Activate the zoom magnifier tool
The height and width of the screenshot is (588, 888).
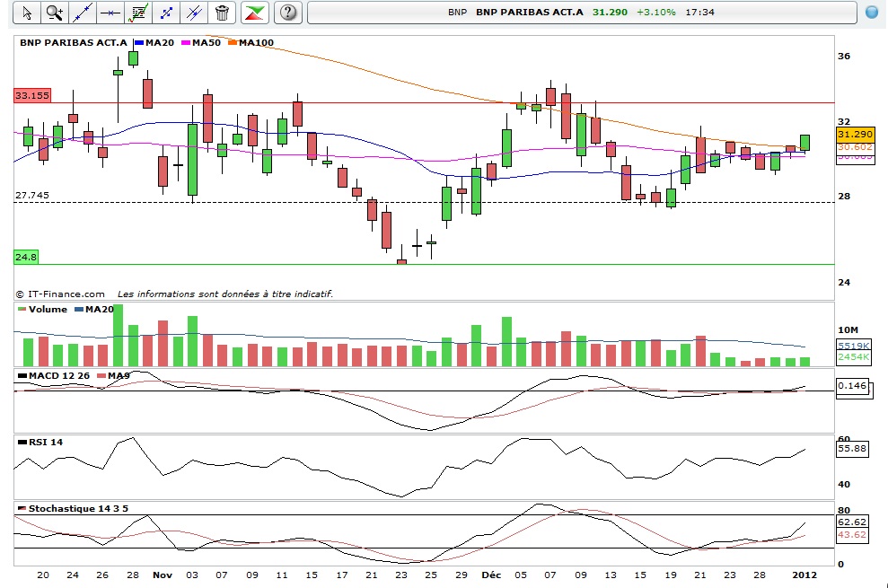[55, 13]
